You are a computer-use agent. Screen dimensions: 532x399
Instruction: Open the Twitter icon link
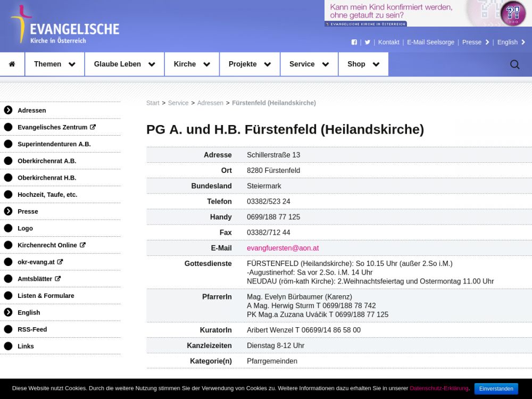(x=367, y=43)
